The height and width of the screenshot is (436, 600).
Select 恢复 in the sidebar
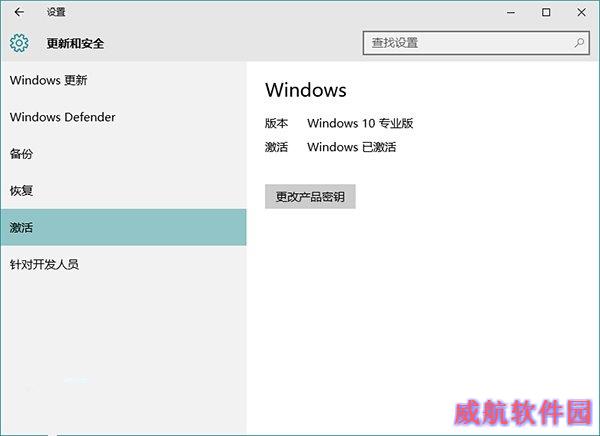coord(123,191)
